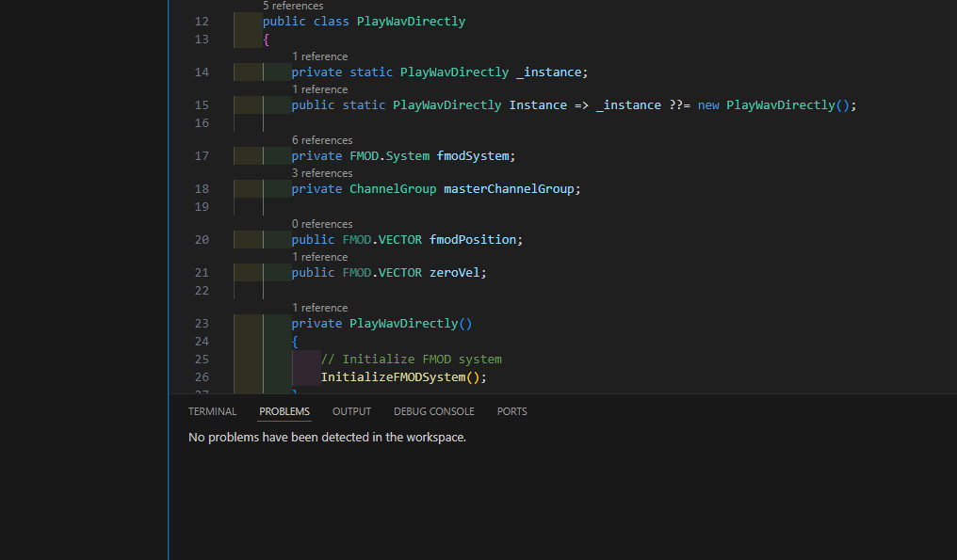Open '5 references' above the class declaration
Viewport: 957px width, 560px height.
(293, 6)
